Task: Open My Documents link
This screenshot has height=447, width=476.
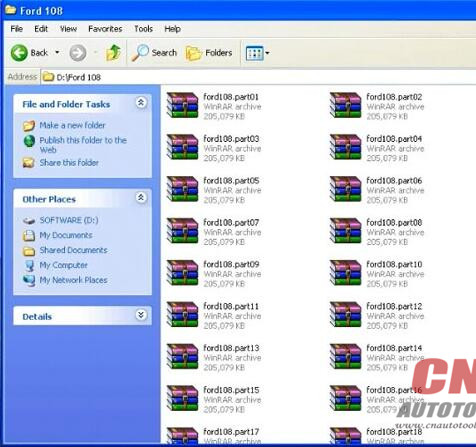Action: (66, 235)
